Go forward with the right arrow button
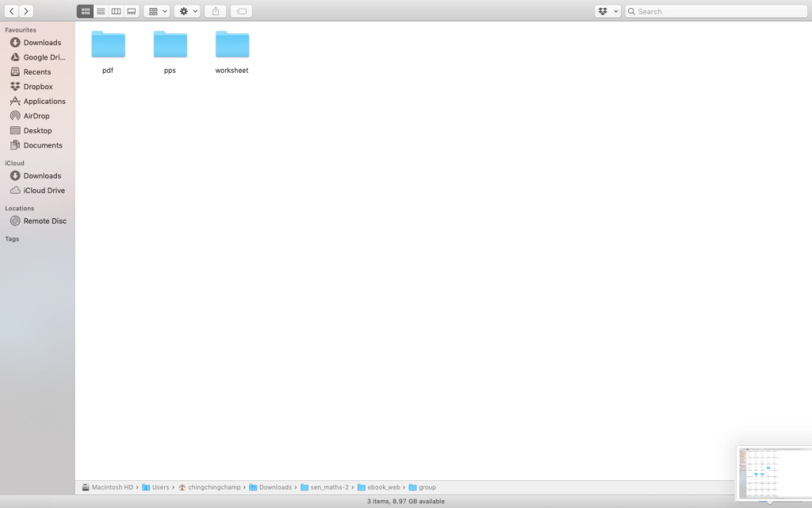The width and height of the screenshot is (812, 508). (26, 11)
